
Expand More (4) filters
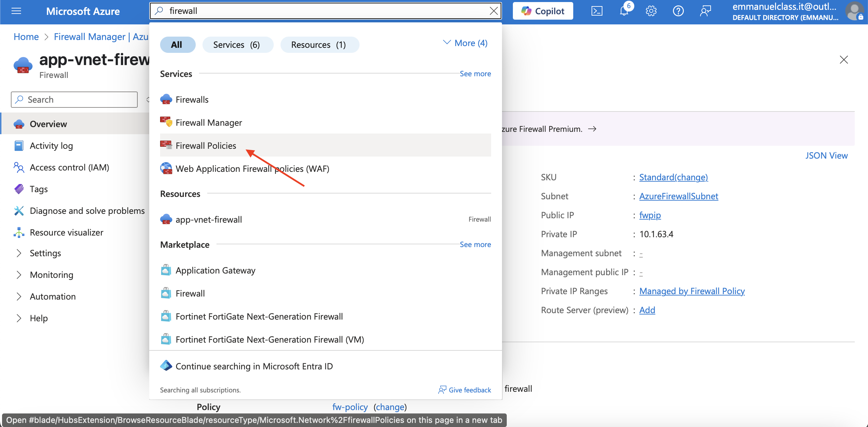click(x=465, y=43)
